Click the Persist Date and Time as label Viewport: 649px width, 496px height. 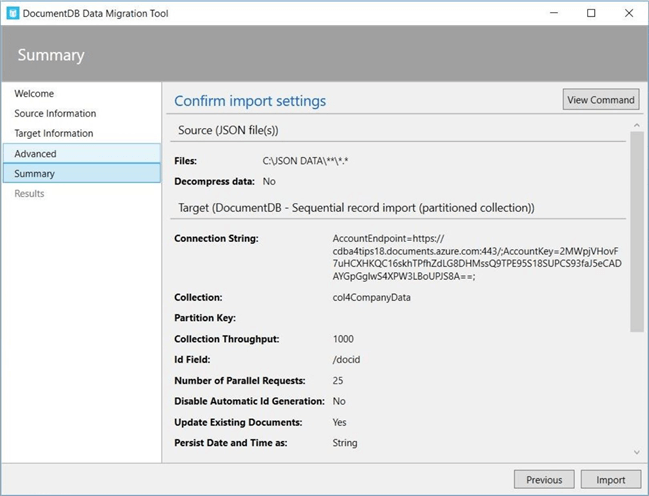[231, 443]
